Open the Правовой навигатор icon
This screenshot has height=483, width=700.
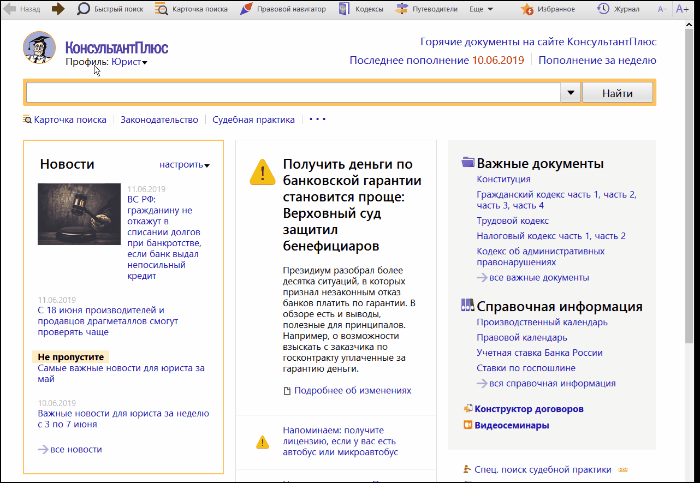(x=246, y=8)
